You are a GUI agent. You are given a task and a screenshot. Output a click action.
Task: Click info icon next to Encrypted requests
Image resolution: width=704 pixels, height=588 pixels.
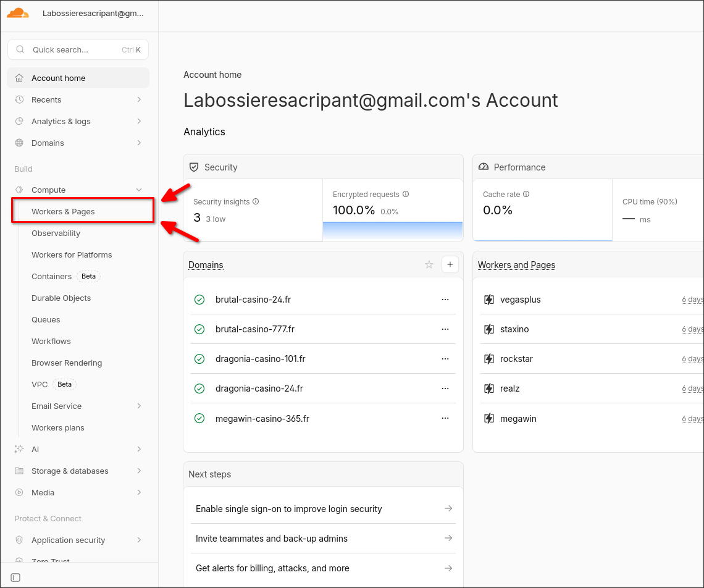406,194
